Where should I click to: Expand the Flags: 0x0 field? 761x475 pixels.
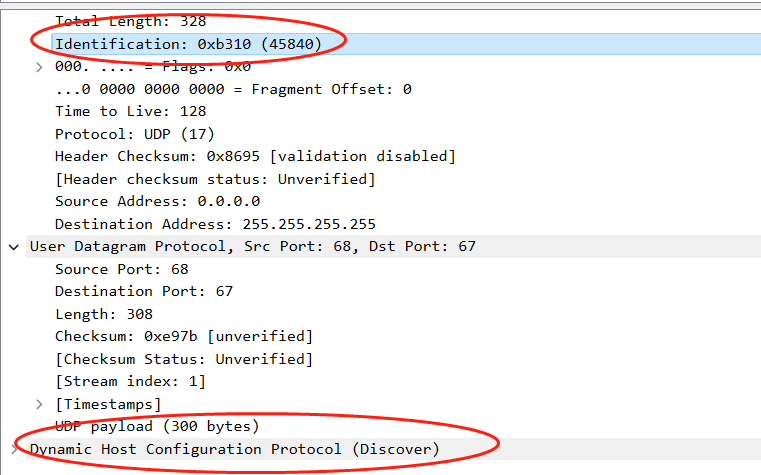(x=39, y=67)
